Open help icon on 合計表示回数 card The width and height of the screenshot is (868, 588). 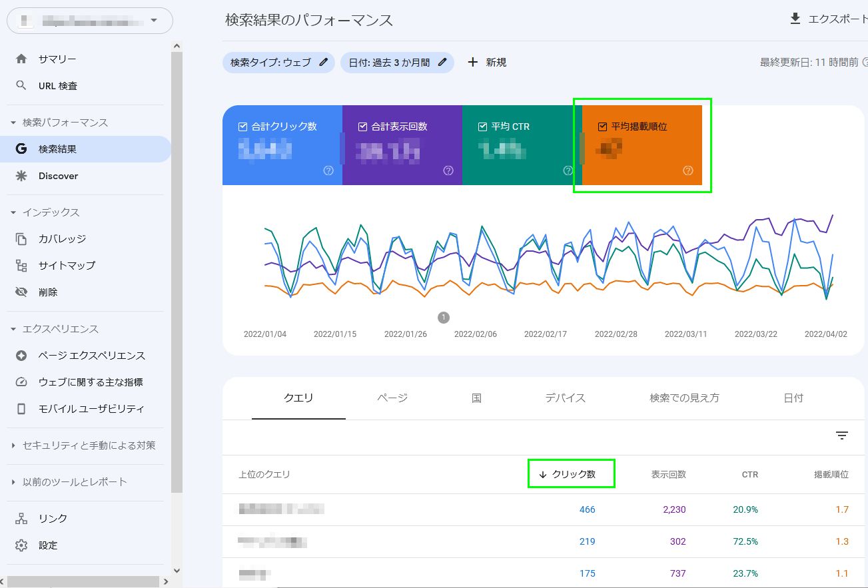(448, 170)
